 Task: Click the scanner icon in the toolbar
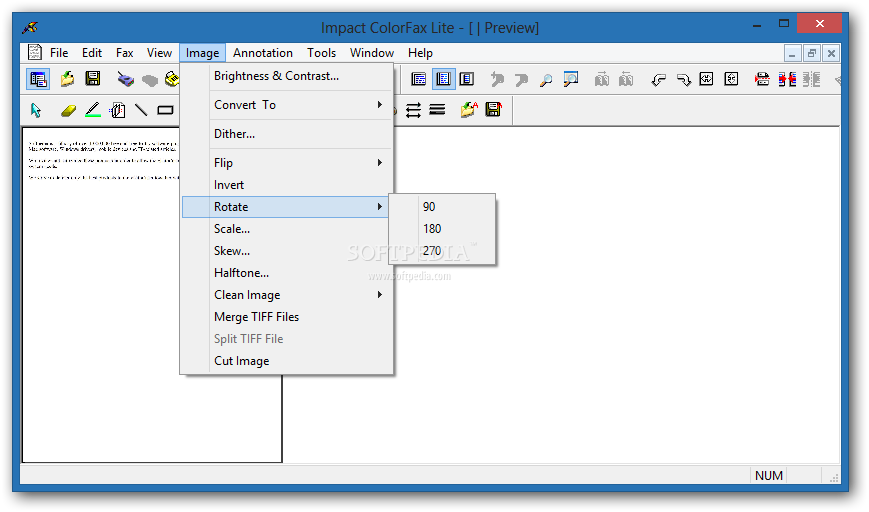point(126,79)
